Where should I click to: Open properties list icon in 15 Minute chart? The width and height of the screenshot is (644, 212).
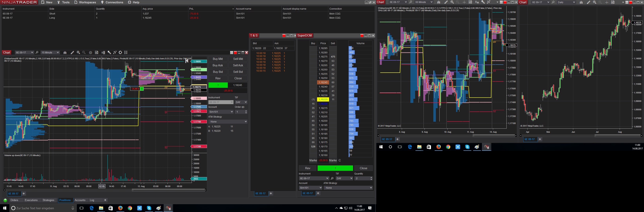pos(126,53)
